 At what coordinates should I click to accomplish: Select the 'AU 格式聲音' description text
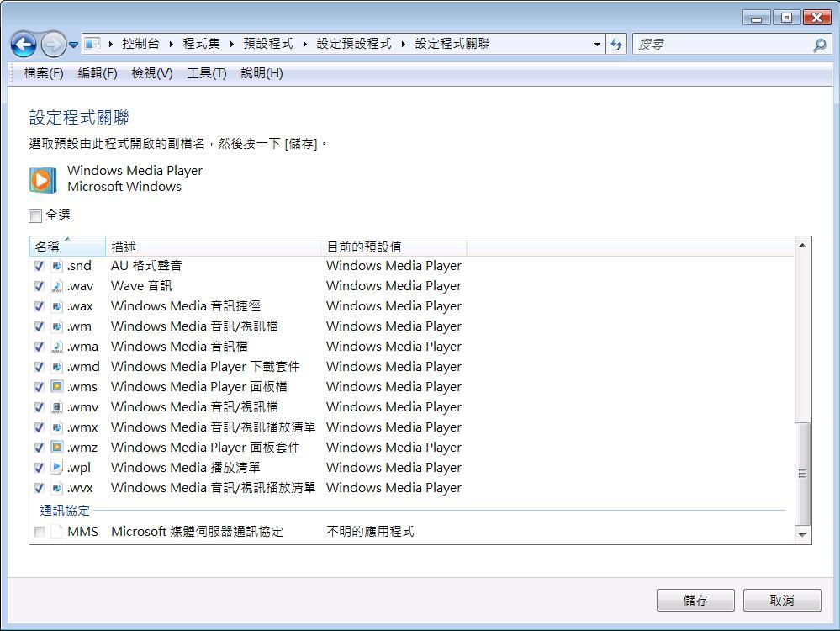146,266
